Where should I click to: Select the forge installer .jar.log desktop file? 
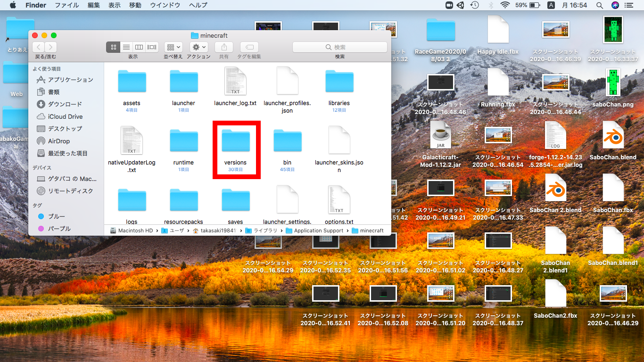point(555,135)
